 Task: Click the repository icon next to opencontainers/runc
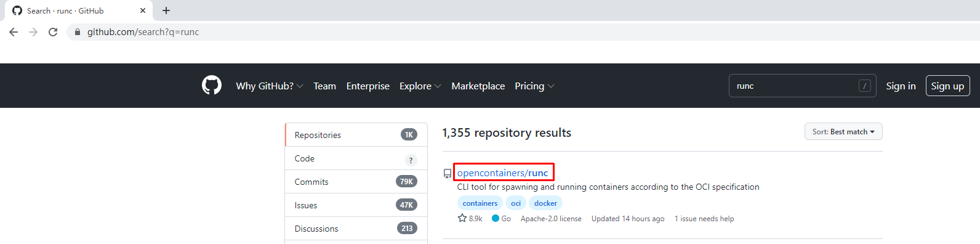(448, 174)
